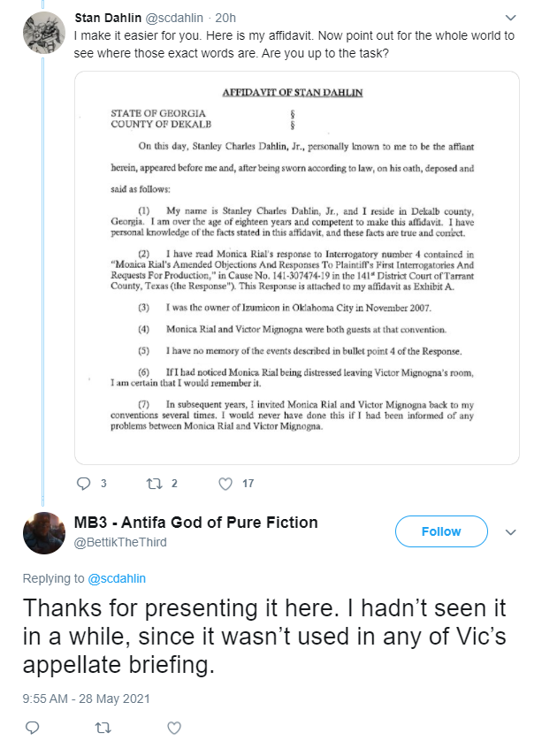
Task: Open more options chevron beside Follow
Action: 511,531
